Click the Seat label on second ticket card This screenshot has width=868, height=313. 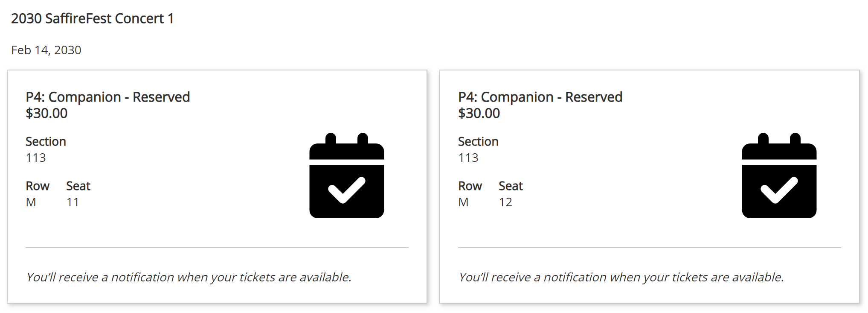click(x=511, y=186)
